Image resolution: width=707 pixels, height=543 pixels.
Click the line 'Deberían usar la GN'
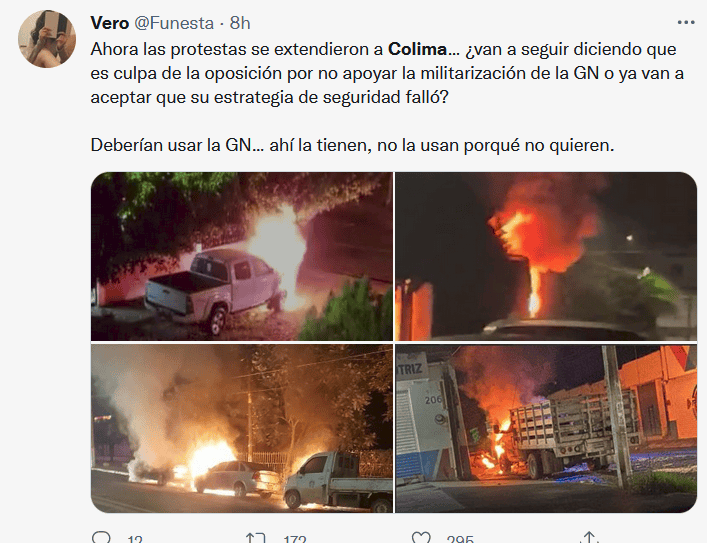[352, 145]
